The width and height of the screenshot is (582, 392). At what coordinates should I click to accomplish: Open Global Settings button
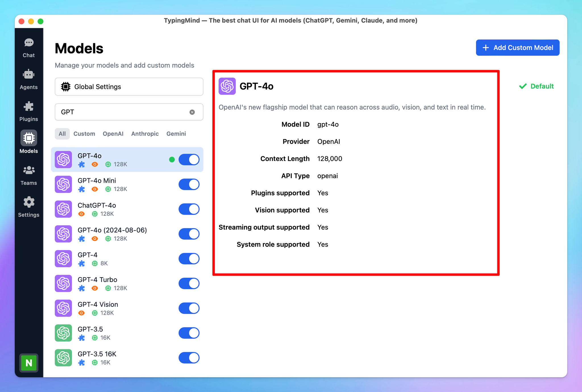[129, 87]
